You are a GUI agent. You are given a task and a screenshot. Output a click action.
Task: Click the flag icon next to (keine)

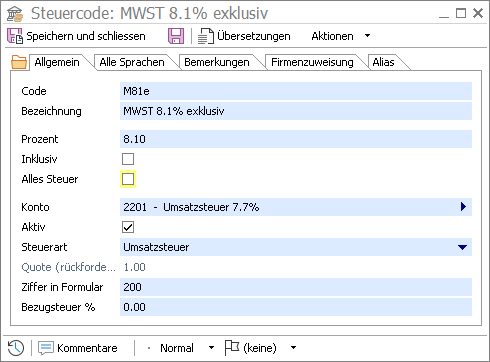(232, 348)
